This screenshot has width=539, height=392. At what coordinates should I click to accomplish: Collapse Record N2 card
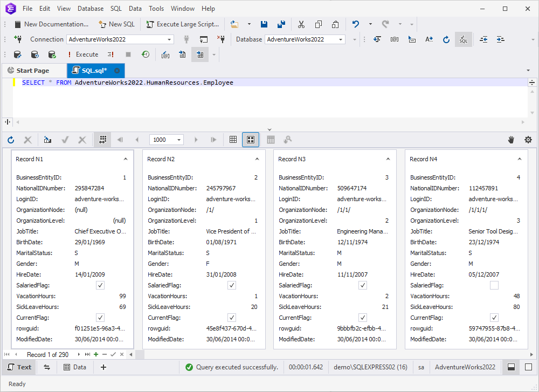click(x=257, y=159)
